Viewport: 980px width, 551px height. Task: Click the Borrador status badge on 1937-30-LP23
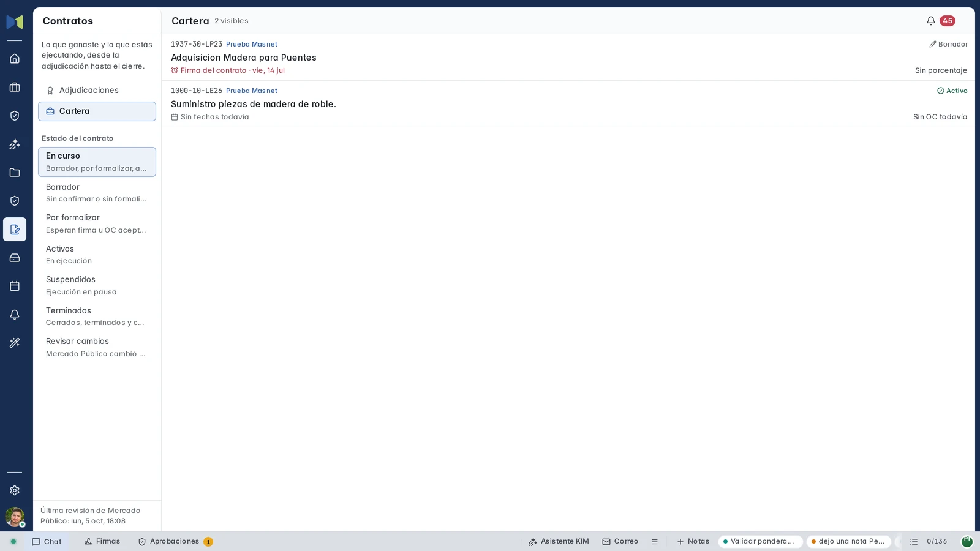[948, 44]
